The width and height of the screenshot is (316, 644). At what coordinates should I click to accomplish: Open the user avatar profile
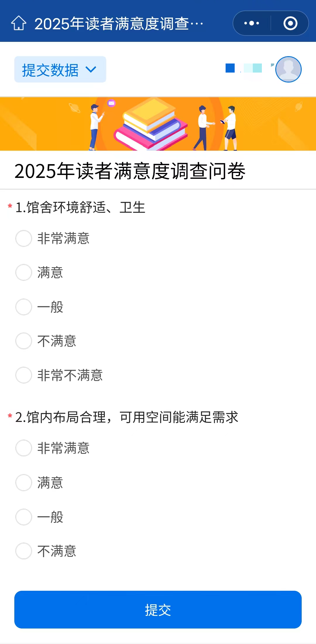pyautogui.click(x=288, y=69)
